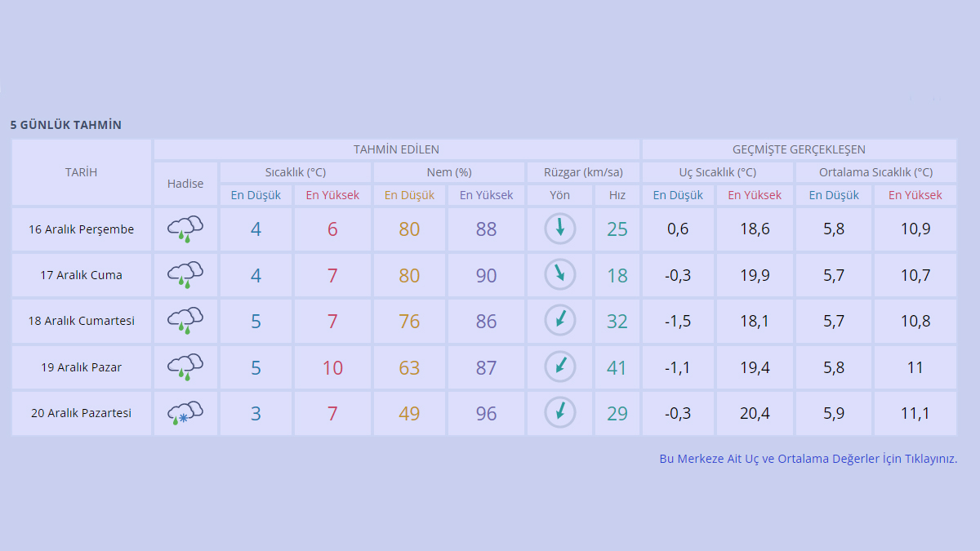Select the GEÇMİŞTE GERÇEKLEŞEN header section
Image resolution: width=980 pixels, height=551 pixels.
click(799, 149)
